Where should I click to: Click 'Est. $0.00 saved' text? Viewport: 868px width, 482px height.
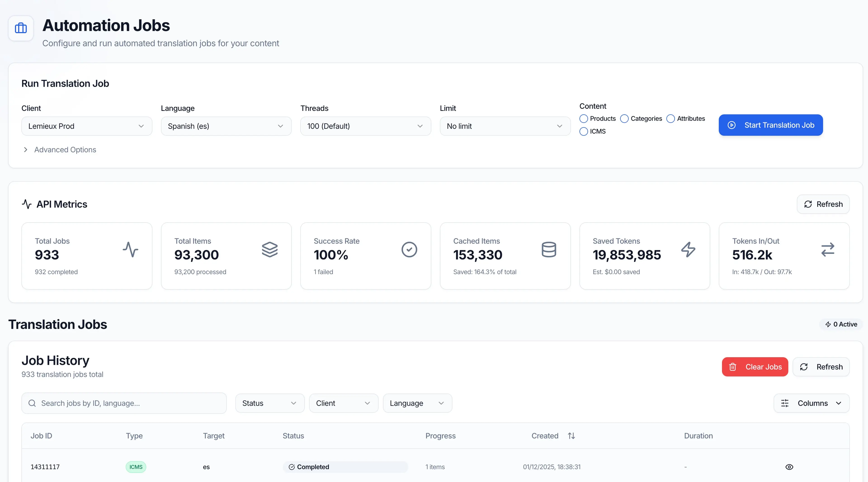616,272
